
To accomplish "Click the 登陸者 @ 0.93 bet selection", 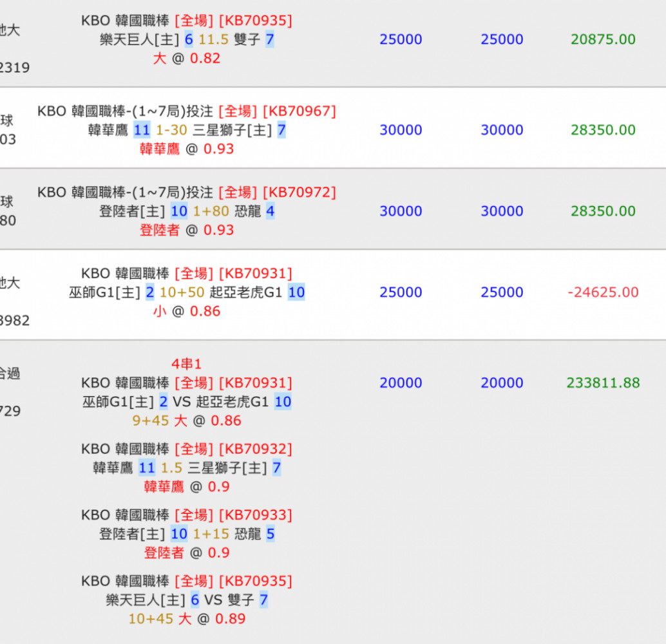I will click(186, 231).
